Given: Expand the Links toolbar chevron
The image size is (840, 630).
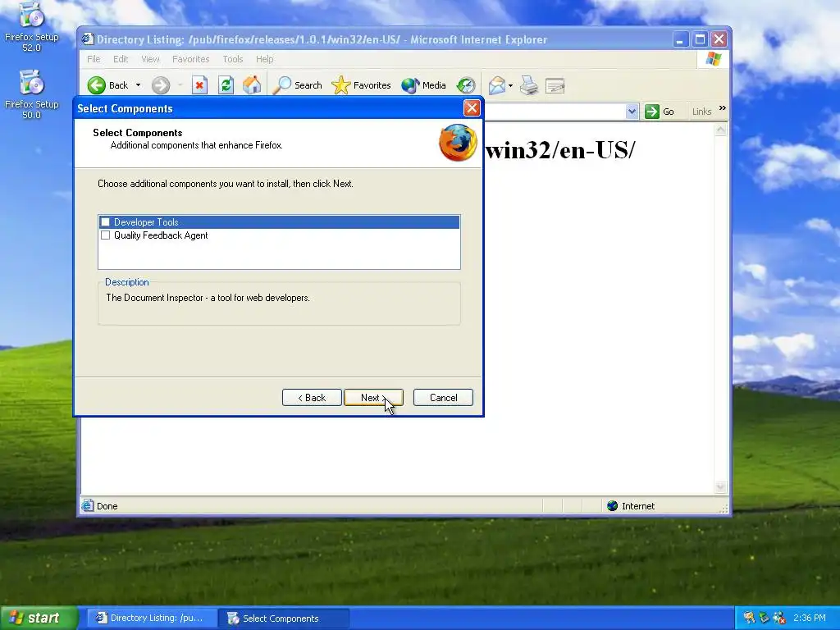Looking at the screenshot, I should click(x=722, y=108).
